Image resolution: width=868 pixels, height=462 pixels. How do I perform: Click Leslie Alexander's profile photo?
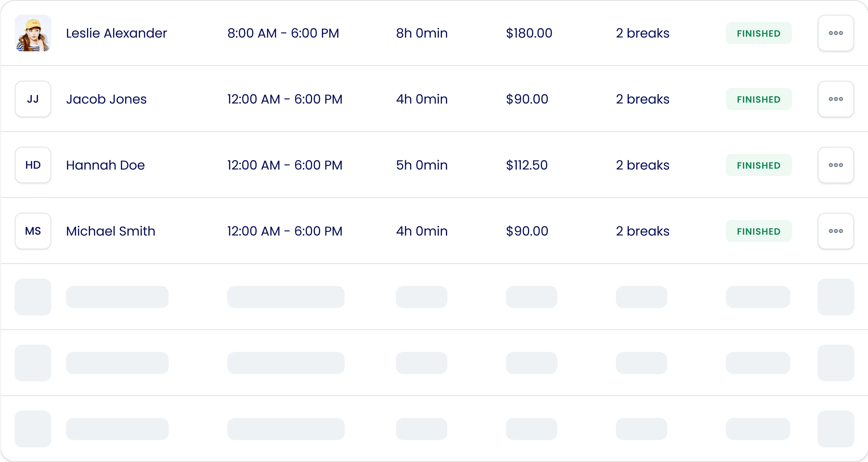33,33
